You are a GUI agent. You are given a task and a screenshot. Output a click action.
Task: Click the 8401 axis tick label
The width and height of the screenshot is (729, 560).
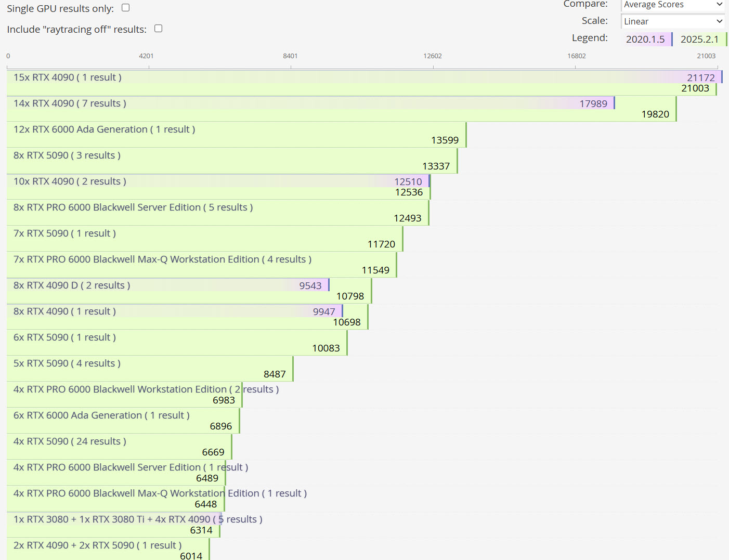[x=290, y=56]
